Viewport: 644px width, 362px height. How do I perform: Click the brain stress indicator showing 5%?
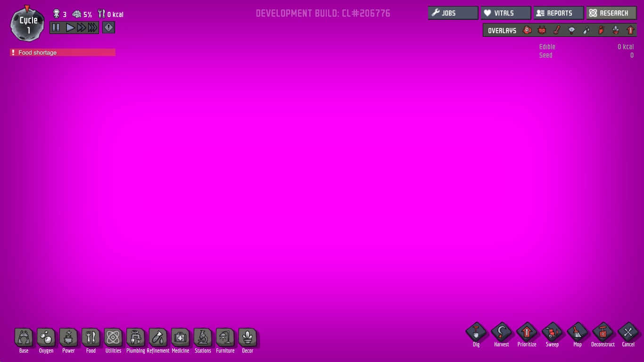tap(82, 14)
